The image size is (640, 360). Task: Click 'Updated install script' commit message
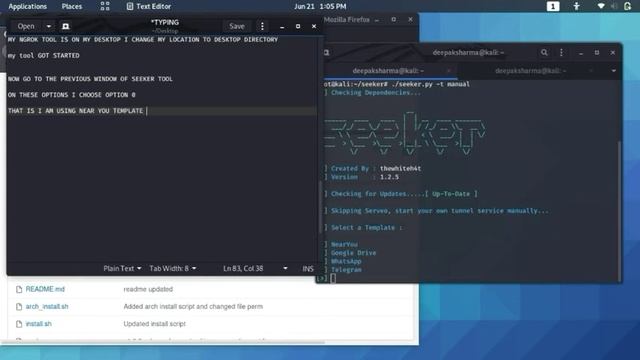pos(154,324)
